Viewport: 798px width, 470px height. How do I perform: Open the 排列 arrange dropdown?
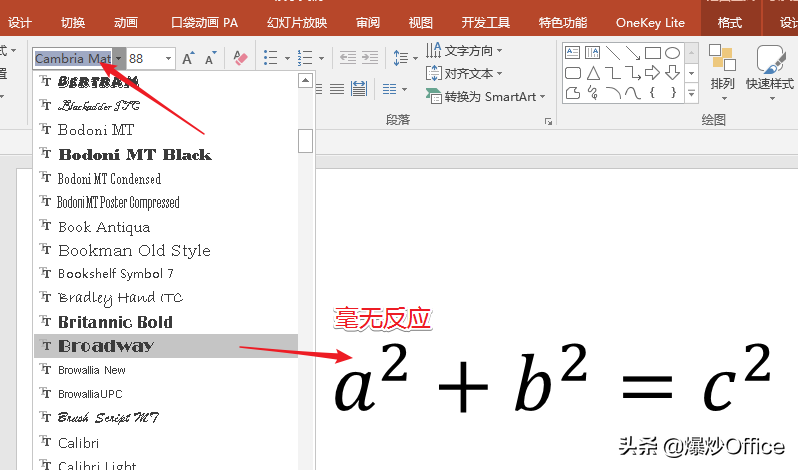(x=723, y=72)
